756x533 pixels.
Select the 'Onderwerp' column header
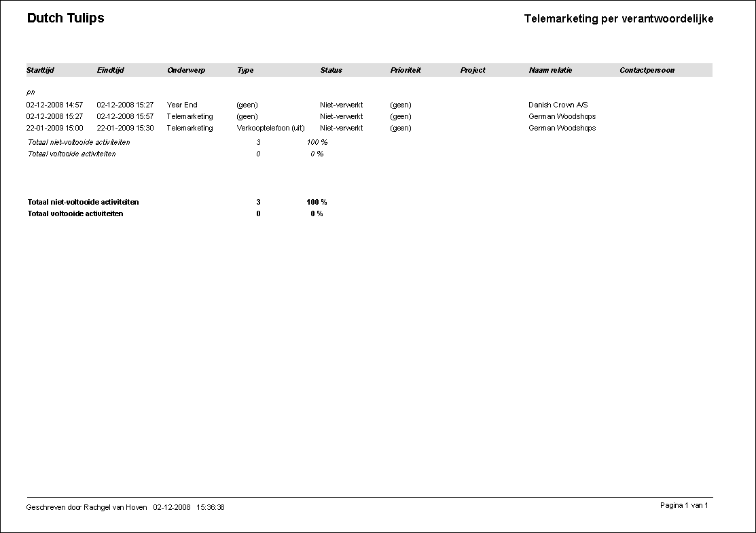186,71
